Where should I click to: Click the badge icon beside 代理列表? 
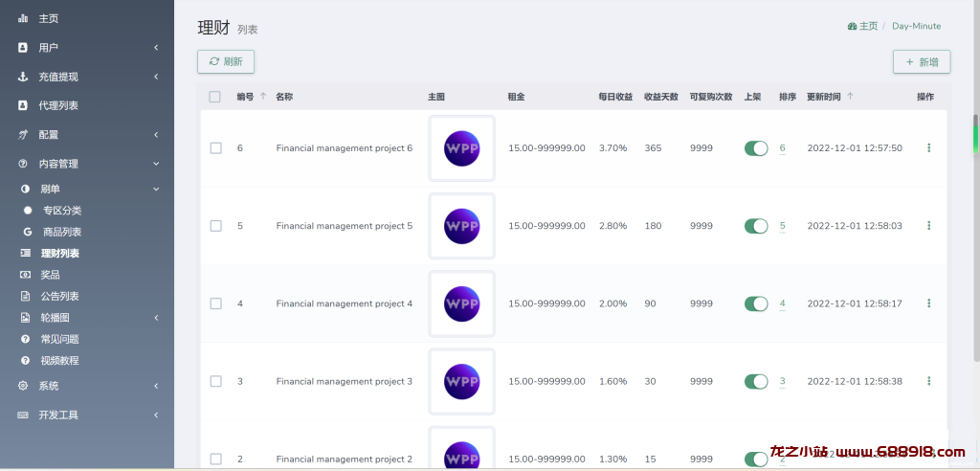[23, 105]
